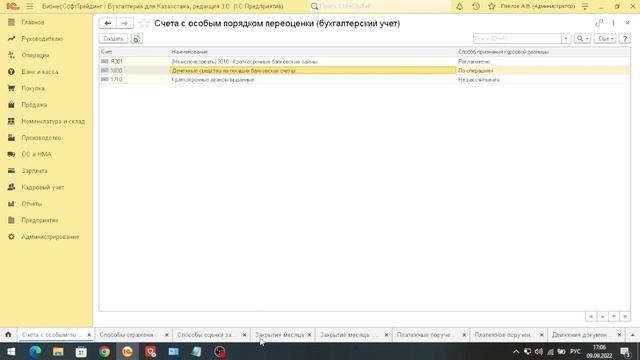Go to the home start page icon
Viewport: 640px width, 360px height.
click(x=8, y=335)
